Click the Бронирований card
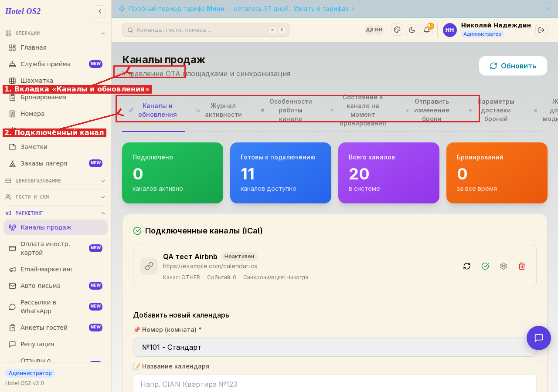558x392 pixels. click(x=497, y=173)
